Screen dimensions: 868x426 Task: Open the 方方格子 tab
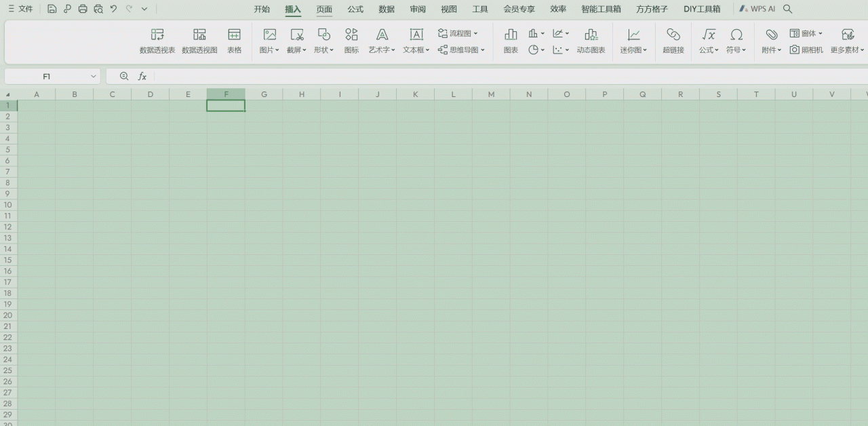652,9
